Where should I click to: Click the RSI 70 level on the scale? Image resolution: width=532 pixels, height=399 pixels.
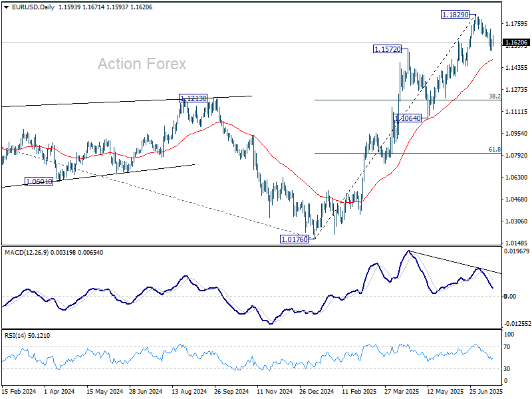[x=509, y=347]
